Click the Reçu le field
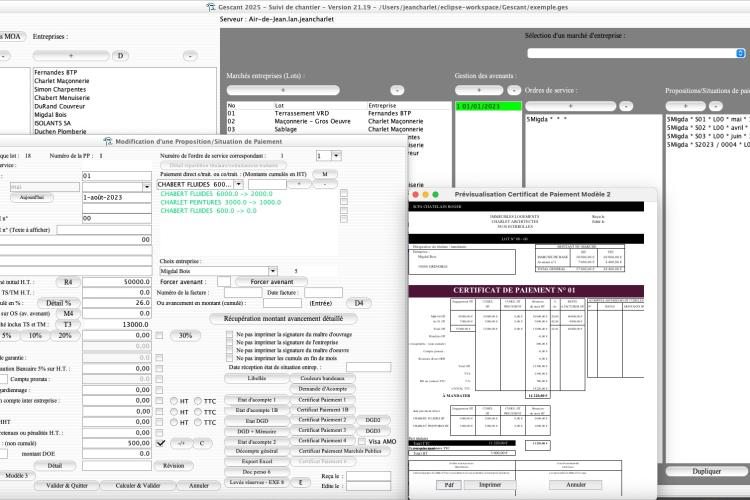The width and height of the screenshot is (750, 500). 368,476
